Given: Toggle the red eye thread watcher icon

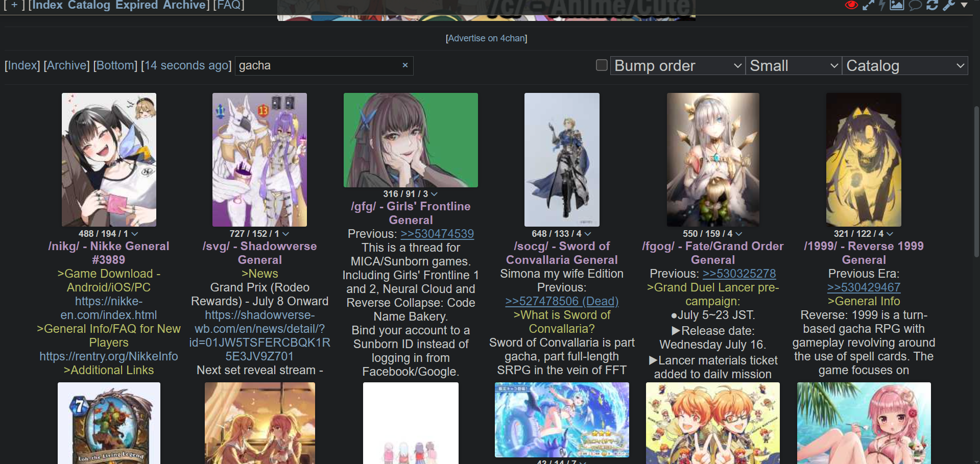Looking at the screenshot, I should (x=851, y=5).
